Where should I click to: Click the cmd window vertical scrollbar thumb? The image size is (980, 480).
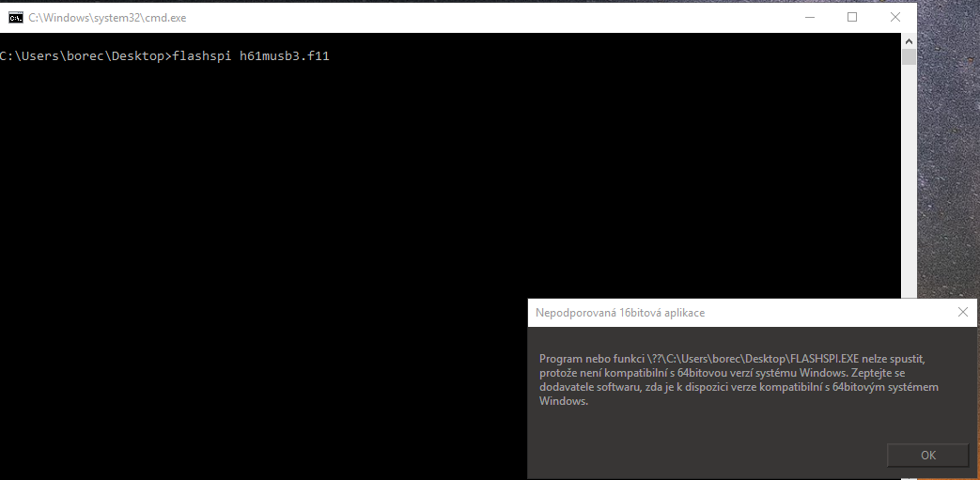coord(909,57)
